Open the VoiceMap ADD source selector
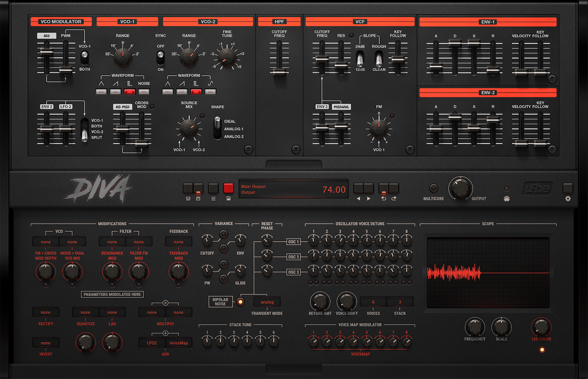This screenshot has height=379, width=588. coord(179,343)
